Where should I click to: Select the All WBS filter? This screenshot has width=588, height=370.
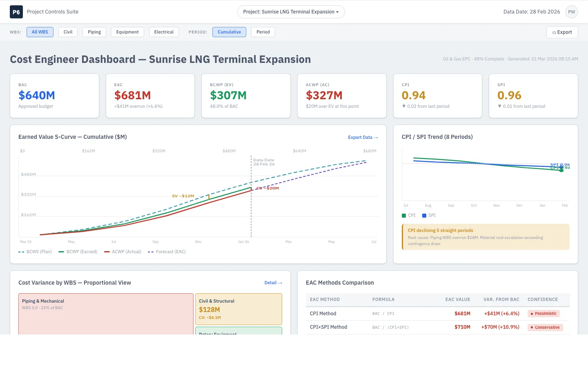tap(40, 32)
